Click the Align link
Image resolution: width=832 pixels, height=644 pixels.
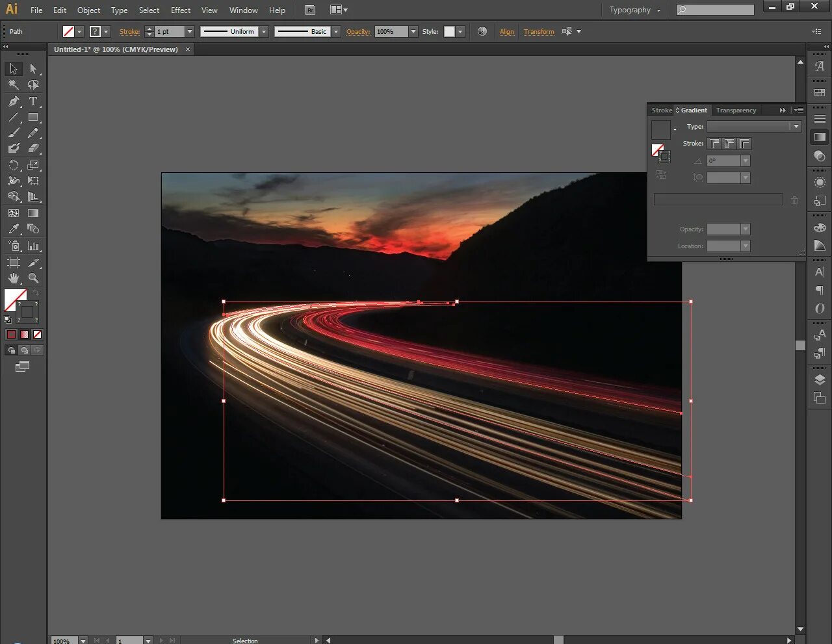507,31
